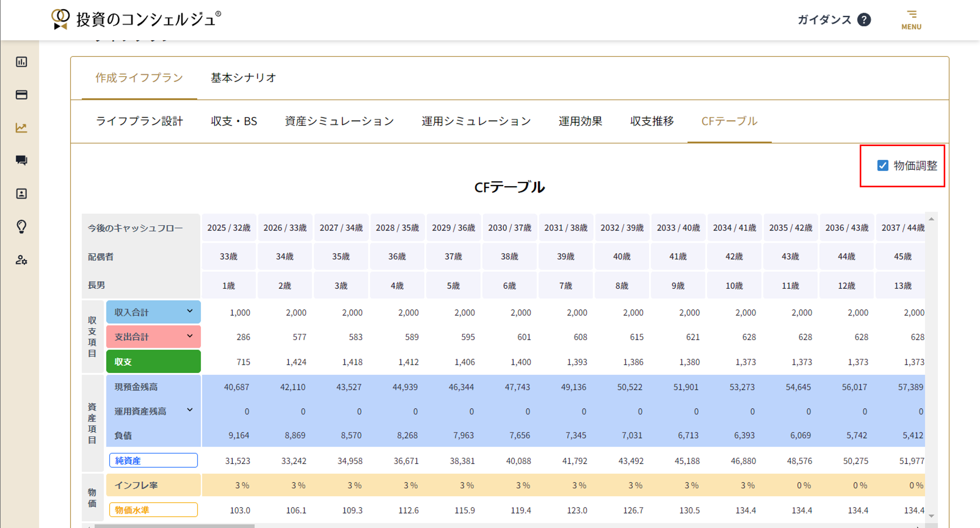This screenshot has height=528, width=980.
Task: Click the 収入合計 blue row label
Action: pos(153,312)
